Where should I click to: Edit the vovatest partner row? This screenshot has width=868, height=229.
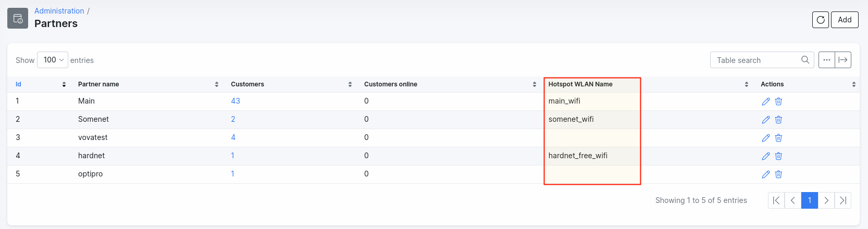click(765, 138)
